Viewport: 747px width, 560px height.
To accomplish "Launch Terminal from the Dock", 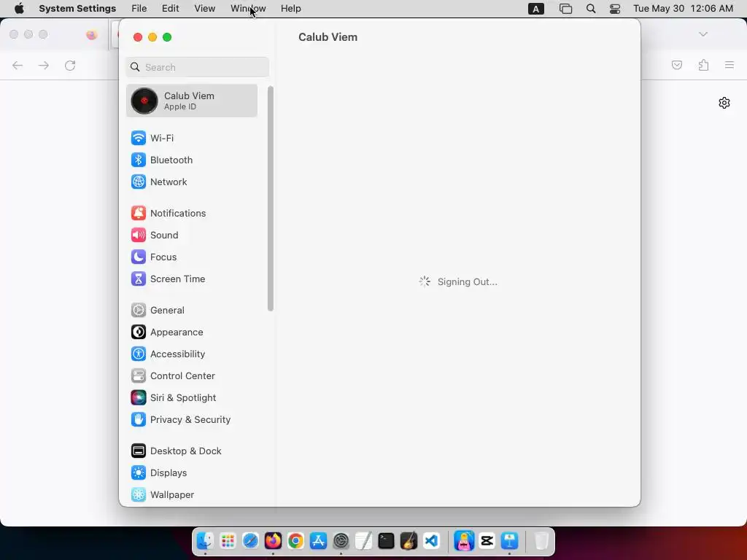I will pyautogui.click(x=386, y=541).
